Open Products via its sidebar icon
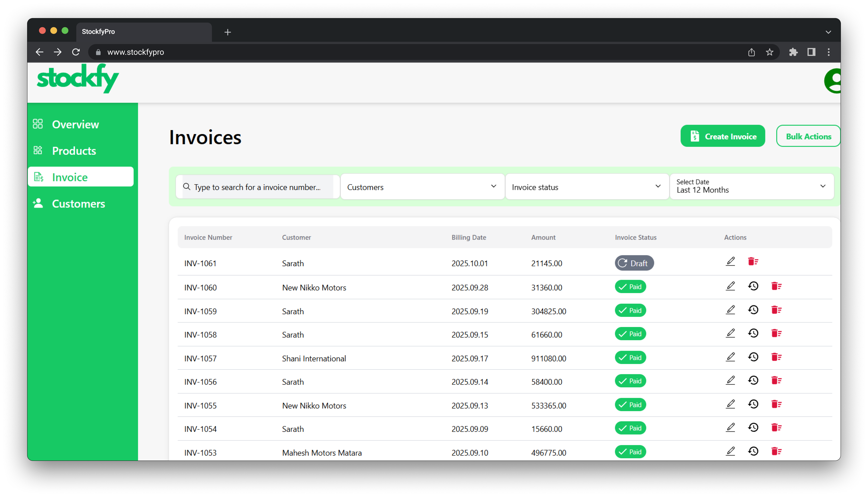 pyautogui.click(x=37, y=150)
